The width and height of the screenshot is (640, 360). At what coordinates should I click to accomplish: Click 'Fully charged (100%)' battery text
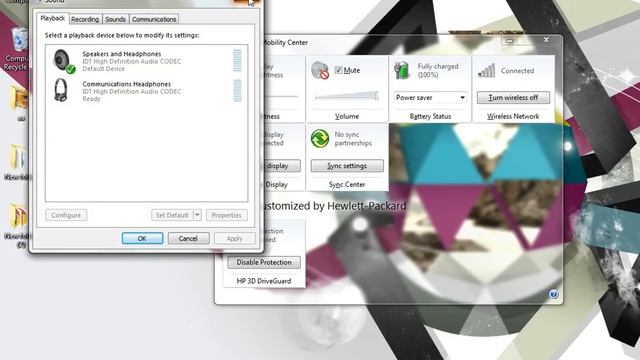(x=438, y=71)
